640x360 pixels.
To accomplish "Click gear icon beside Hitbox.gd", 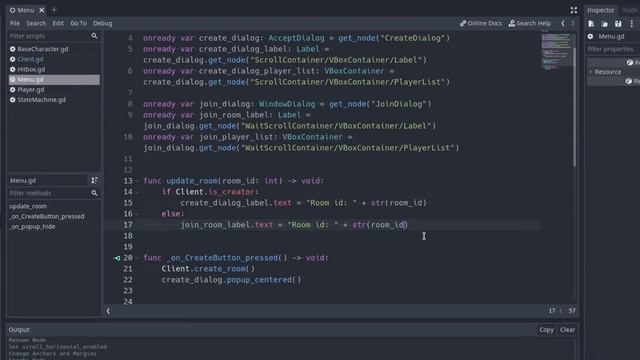I will (13, 69).
